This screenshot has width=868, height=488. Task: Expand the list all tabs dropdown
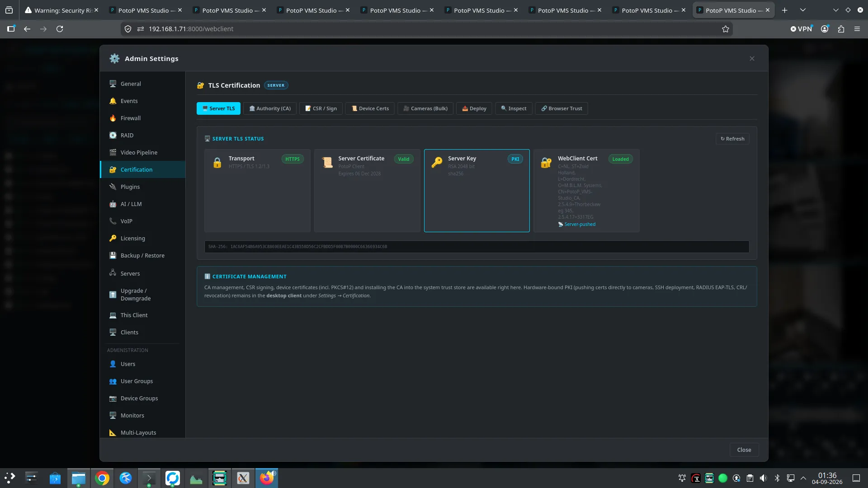(803, 10)
